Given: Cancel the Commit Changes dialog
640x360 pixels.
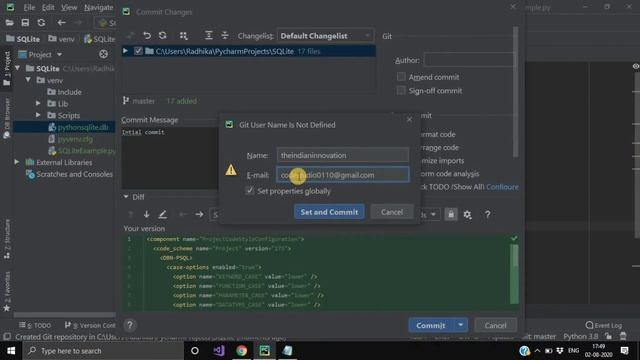Looking at the screenshot, I should (496, 325).
